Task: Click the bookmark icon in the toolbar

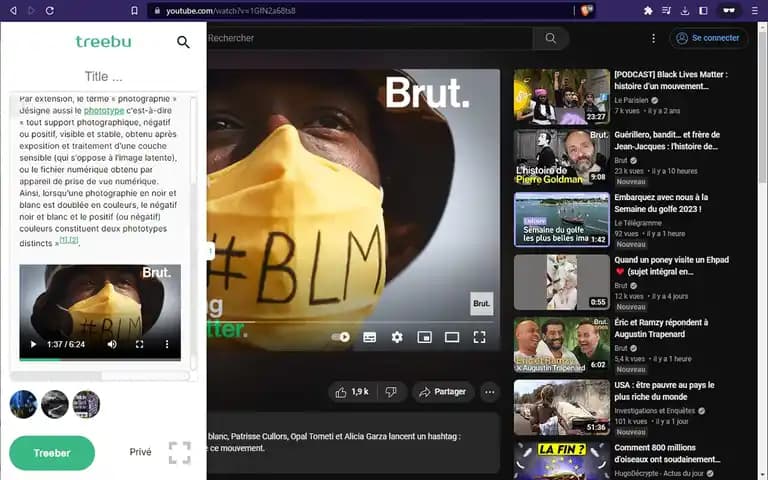Action: [134, 10]
